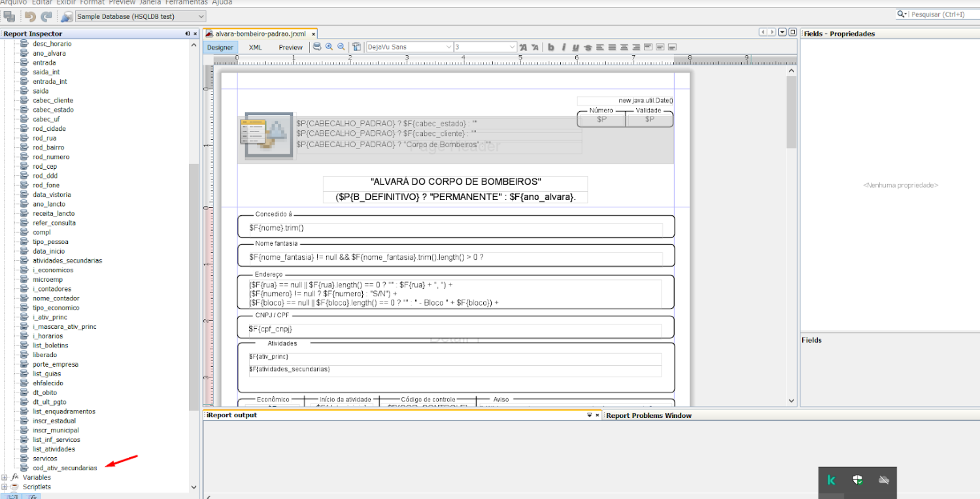Image resolution: width=980 pixels, height=499 pixels.
Task: Click the Redo arrow icon
Action: (46, 16)
